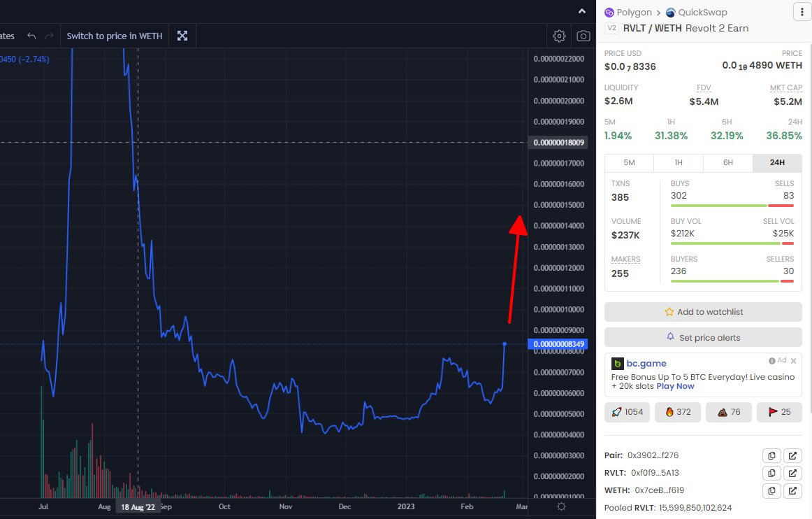Click Play Now in the ad
This screenshot has height=519, width=812.
pos(675,386)
